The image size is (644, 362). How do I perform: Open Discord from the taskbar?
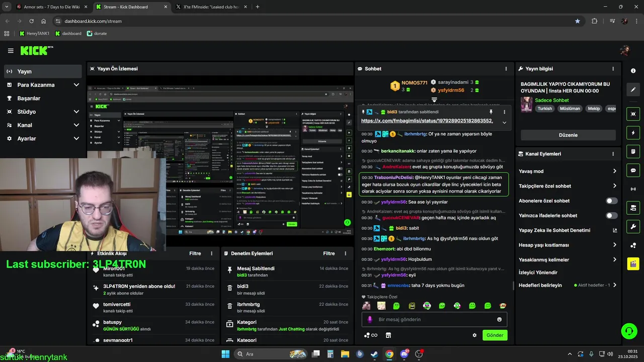[x=404, y=354]
